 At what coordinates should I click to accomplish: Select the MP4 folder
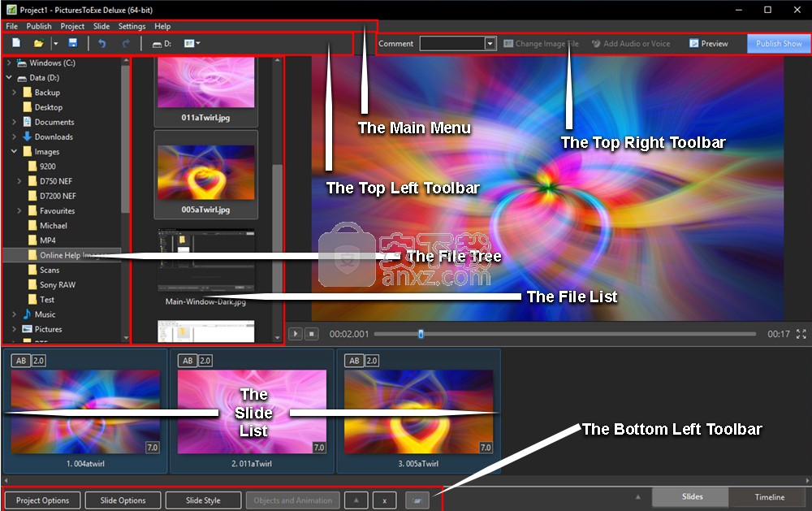coord(41,240)
